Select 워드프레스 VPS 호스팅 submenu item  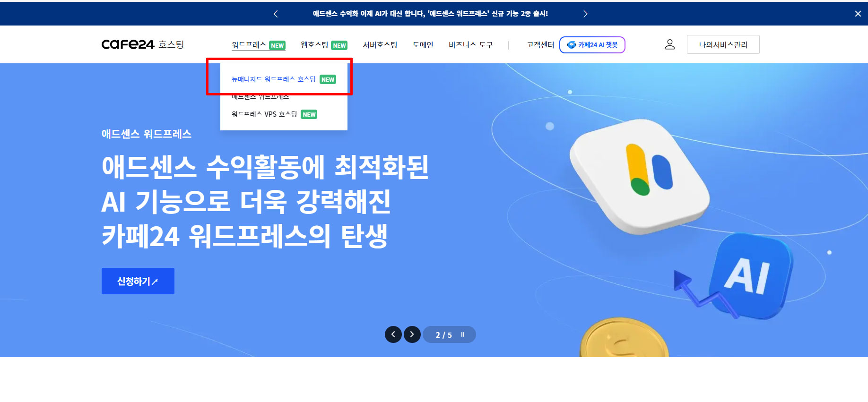pos(274,114)
